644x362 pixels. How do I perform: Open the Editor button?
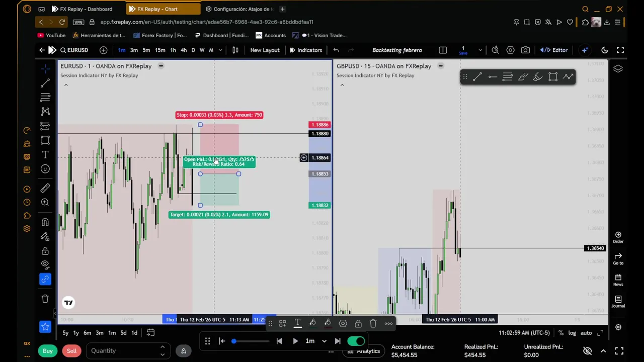click(554, 50)
